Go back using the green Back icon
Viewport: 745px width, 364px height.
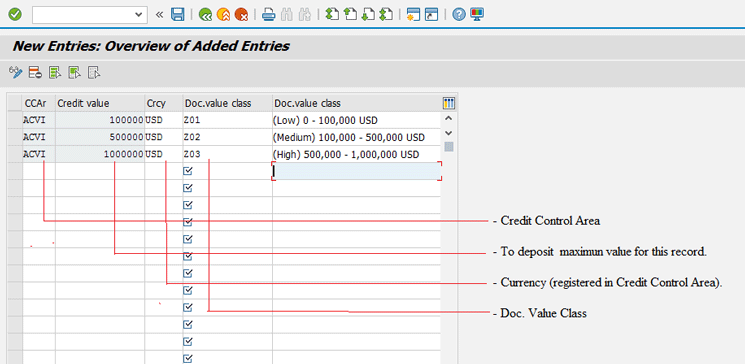click(x=205, y=15)
